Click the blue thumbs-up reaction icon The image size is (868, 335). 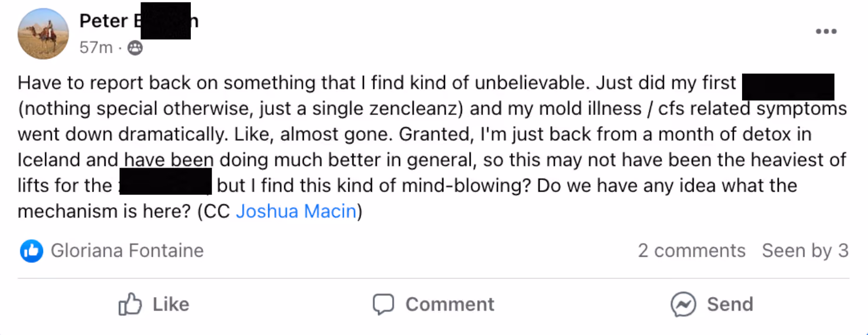pyautogui.click(x=32, y=251)
